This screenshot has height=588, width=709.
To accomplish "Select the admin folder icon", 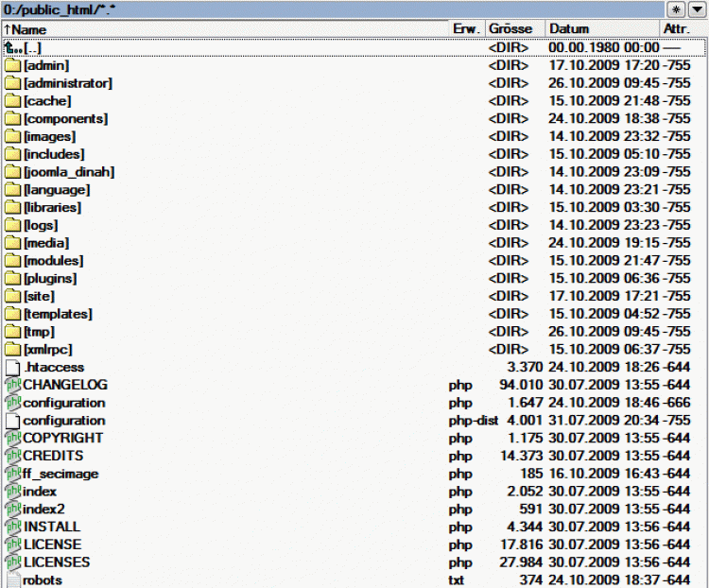I will (x=12, y=65).
